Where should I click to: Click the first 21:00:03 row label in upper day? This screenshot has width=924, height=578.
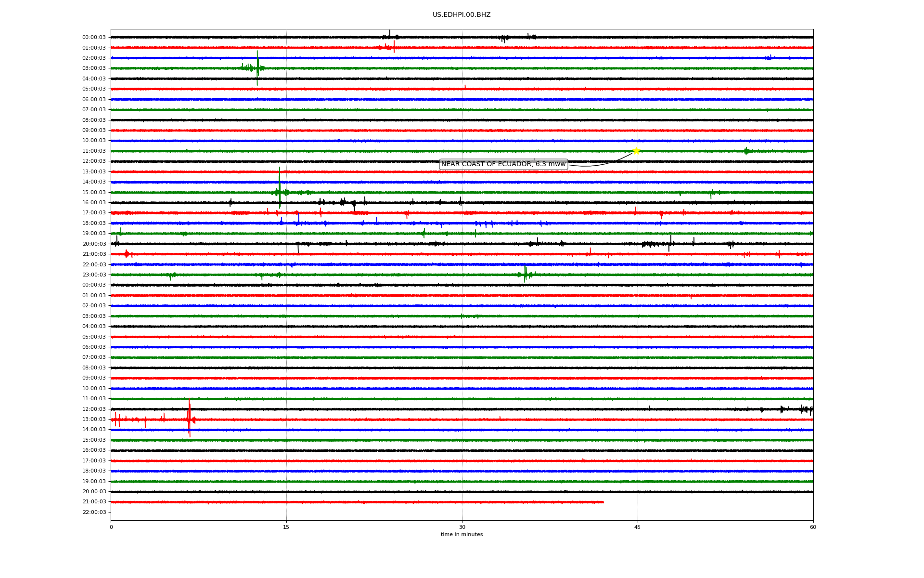coord(94,254)
